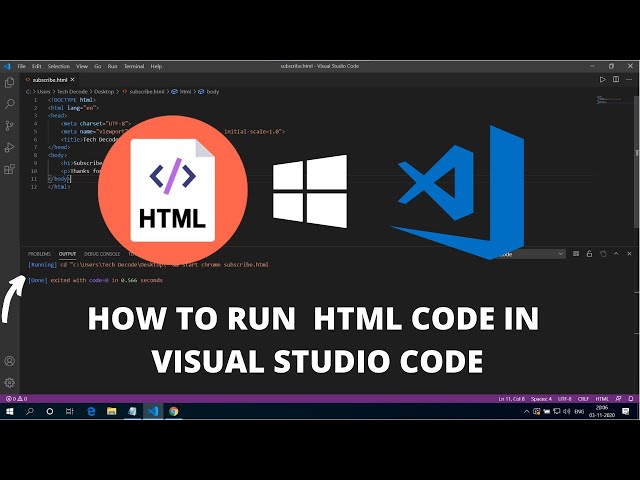Change file encoding via UTF-8

(565, 399)
